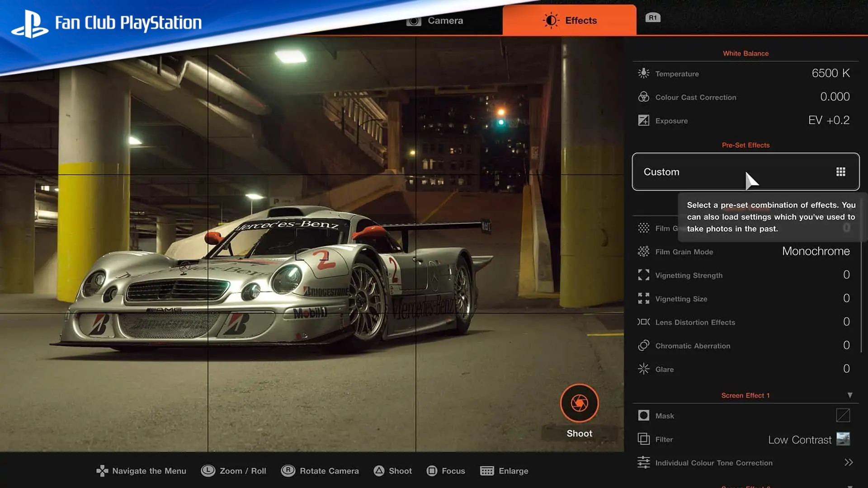Click the Zoom / Roll hint text
The height and width of the screenshot is (488, 868).
point(243,471)
